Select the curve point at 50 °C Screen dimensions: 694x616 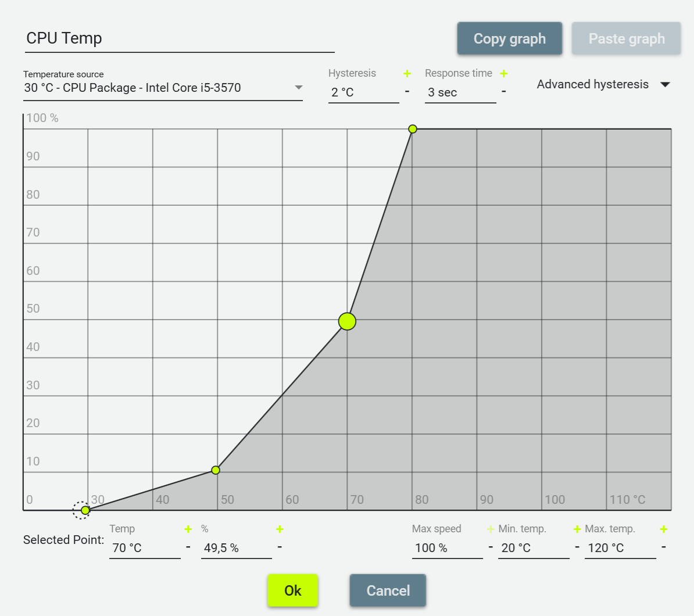point(216,470)
